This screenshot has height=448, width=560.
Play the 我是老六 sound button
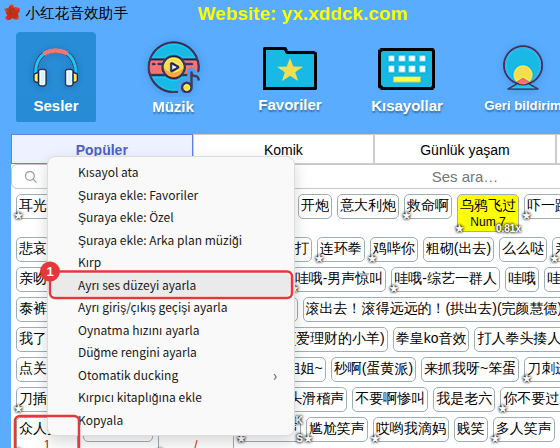click(464, 399)
